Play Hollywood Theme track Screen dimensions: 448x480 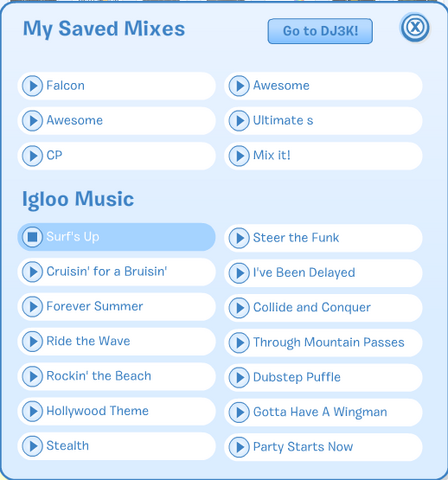32,411
